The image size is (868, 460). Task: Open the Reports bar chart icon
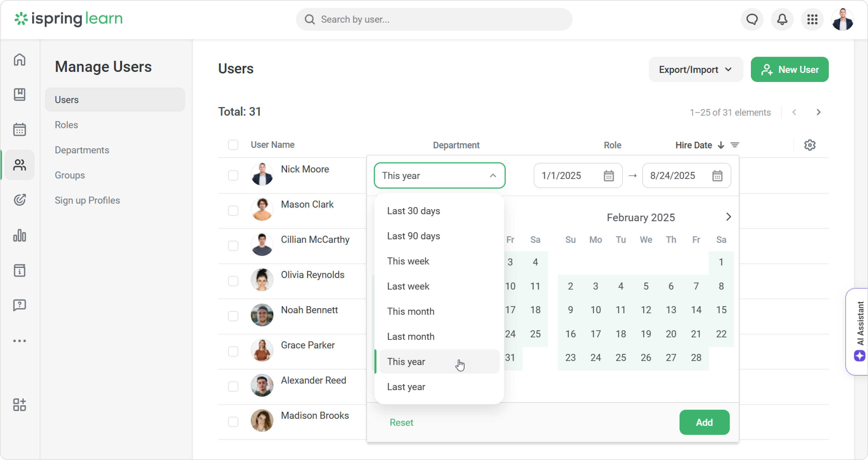20,235
